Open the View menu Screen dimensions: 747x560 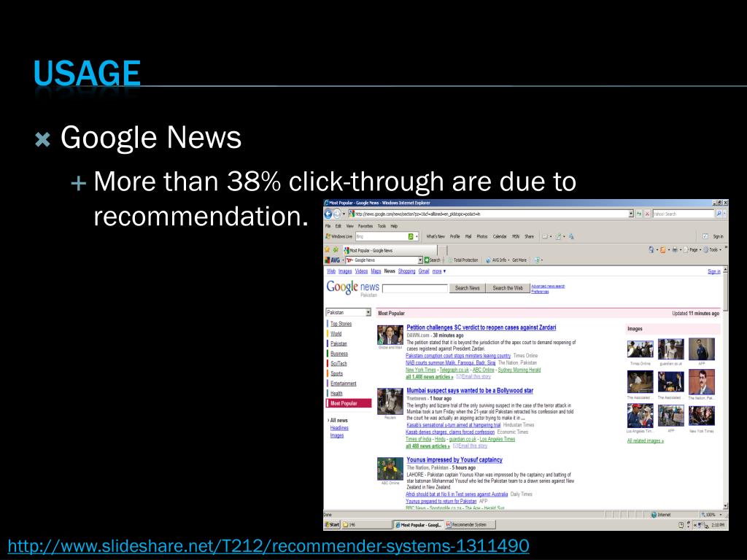tap(349, 226)
